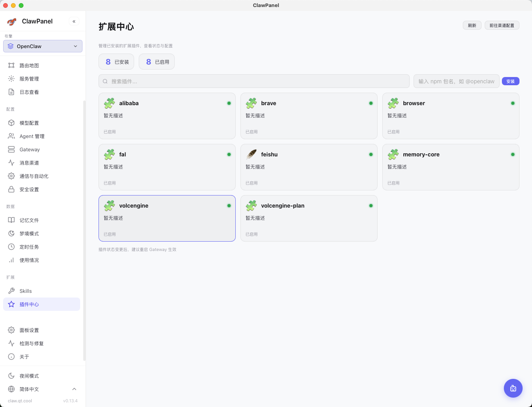Click the wrench icon for Skills

[x=11, y=291]
